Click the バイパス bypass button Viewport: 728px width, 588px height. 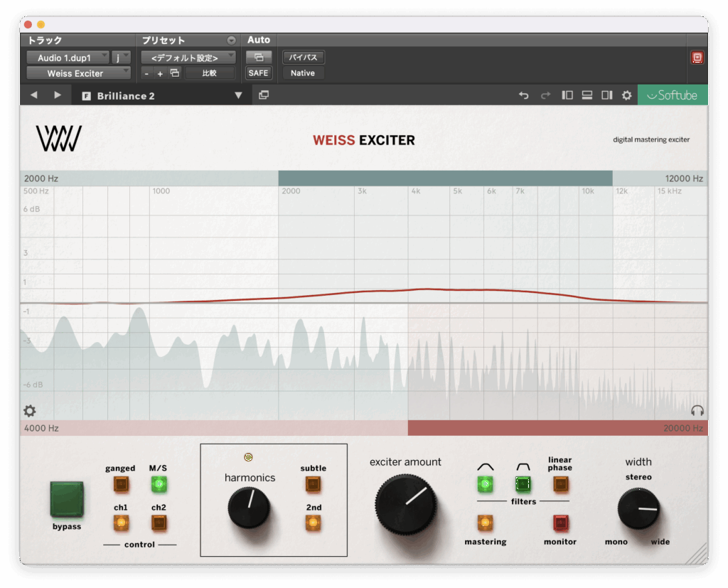click(303, 58)
